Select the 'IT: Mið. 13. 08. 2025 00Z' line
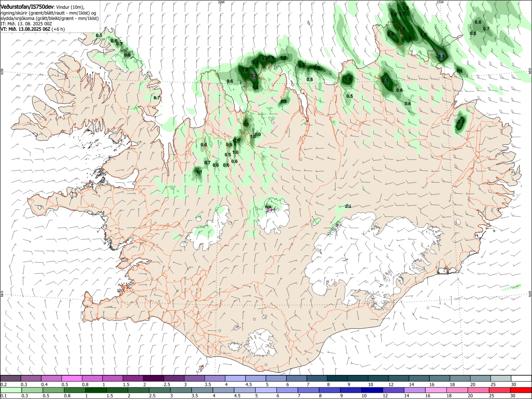 [26, 24]
